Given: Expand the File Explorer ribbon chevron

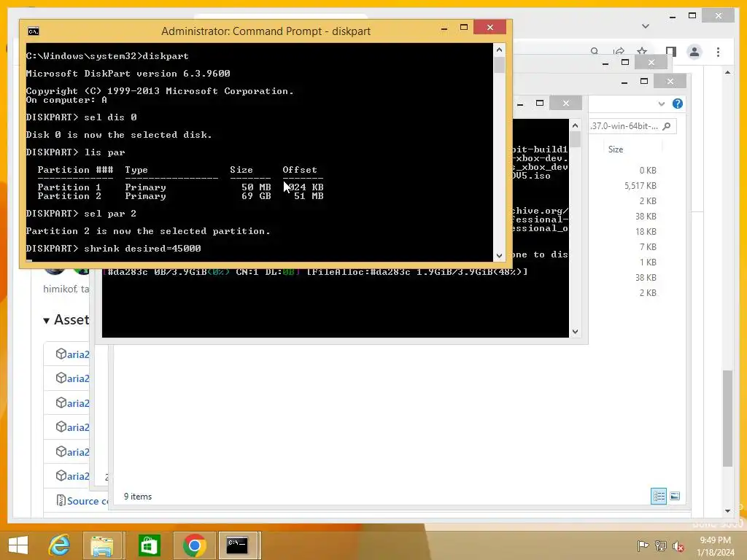Looking at the screenshot, I should (661, 104).
